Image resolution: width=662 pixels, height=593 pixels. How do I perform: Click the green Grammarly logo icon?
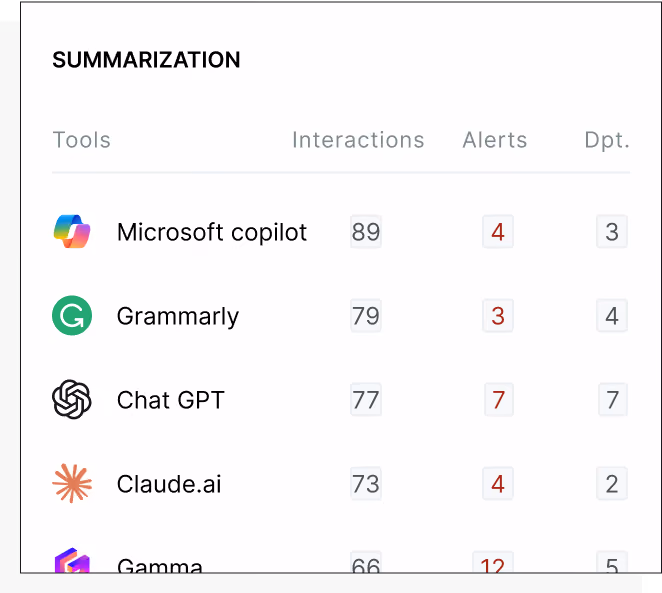pyautogui.click(x=72, y=315)
